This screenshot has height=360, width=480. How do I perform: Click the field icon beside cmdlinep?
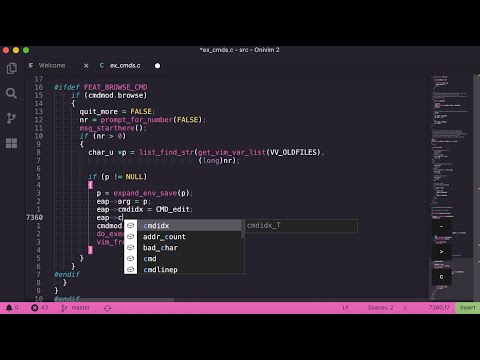[131, 269]
